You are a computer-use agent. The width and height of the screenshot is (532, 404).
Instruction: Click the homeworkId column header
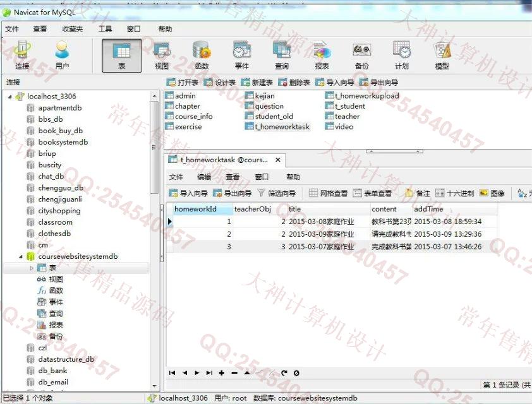click(203, 209)
